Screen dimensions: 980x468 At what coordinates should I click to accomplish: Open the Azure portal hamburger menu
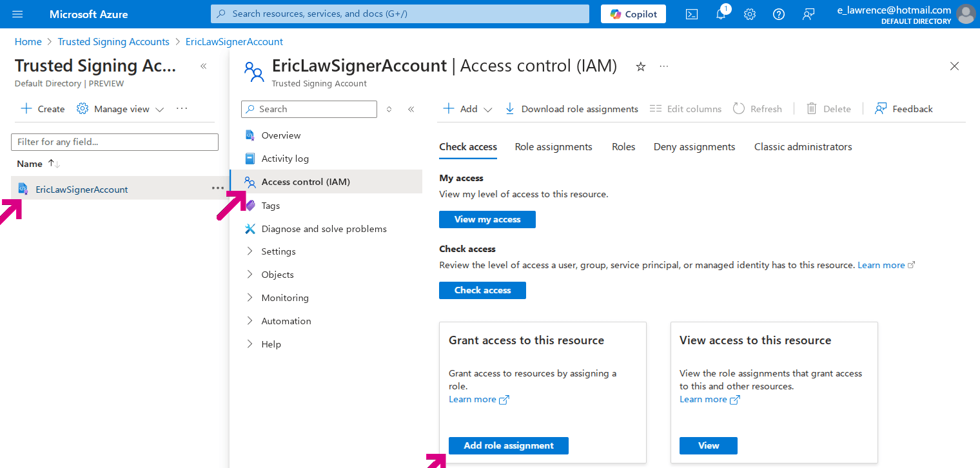[17, 14]
